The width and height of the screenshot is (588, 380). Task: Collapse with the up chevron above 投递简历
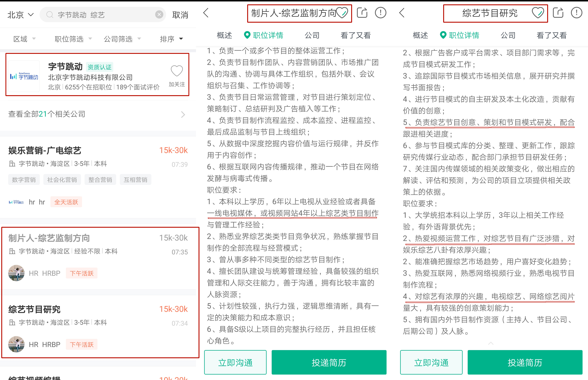tap(491, 343)
